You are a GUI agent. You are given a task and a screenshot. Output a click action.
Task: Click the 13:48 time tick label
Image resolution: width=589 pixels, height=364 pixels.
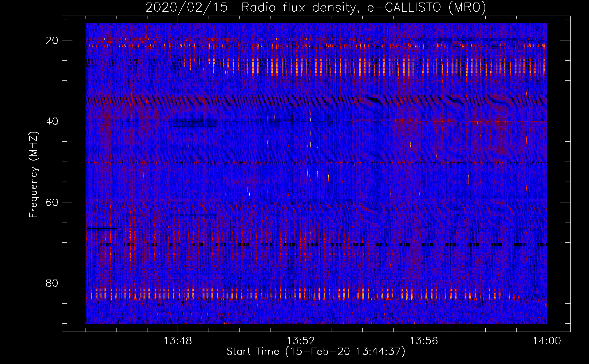tap(178, 341)
